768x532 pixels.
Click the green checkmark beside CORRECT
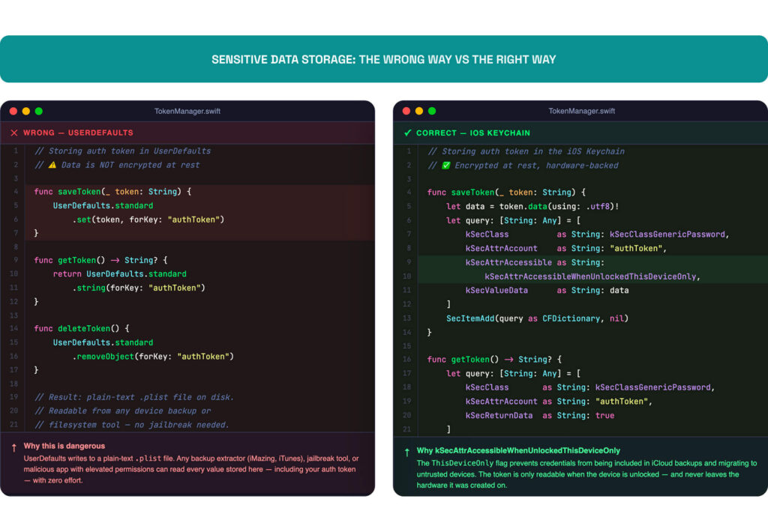pyautogui.click(x=407, y=133)
